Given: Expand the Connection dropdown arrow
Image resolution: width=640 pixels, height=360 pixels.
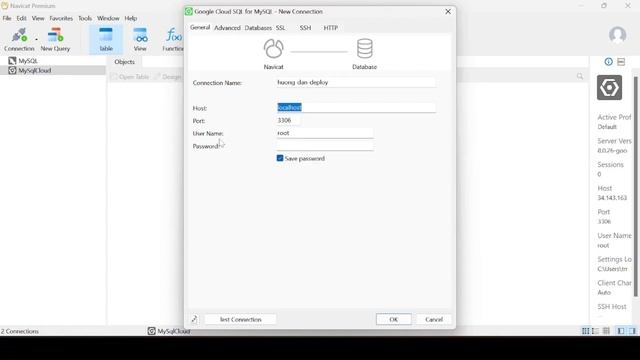Looking at the screenshot, I should (36, 40).
